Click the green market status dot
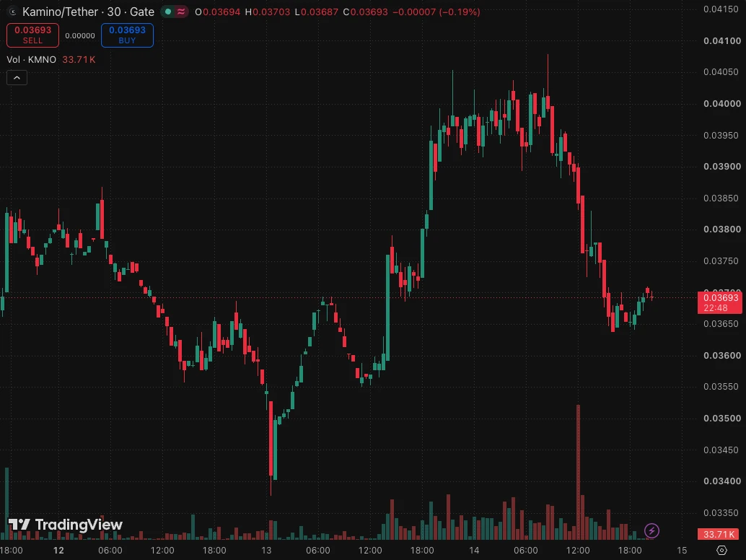 [168, 12]
